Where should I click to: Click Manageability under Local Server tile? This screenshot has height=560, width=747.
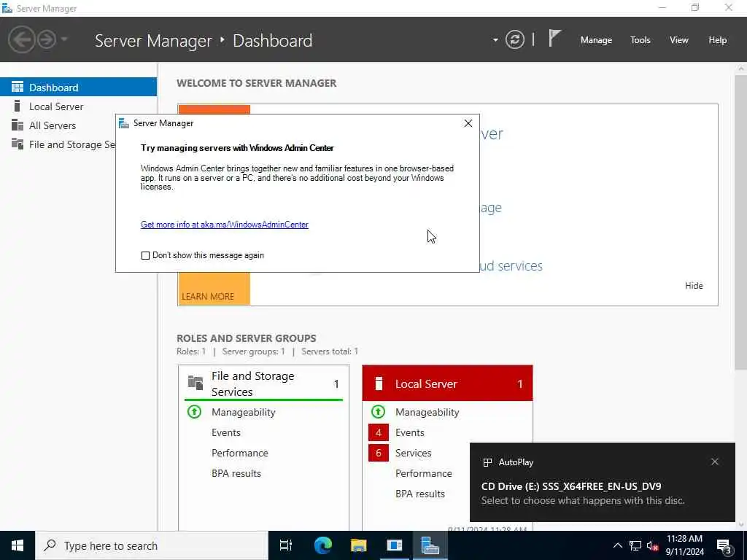click(427, 412)
